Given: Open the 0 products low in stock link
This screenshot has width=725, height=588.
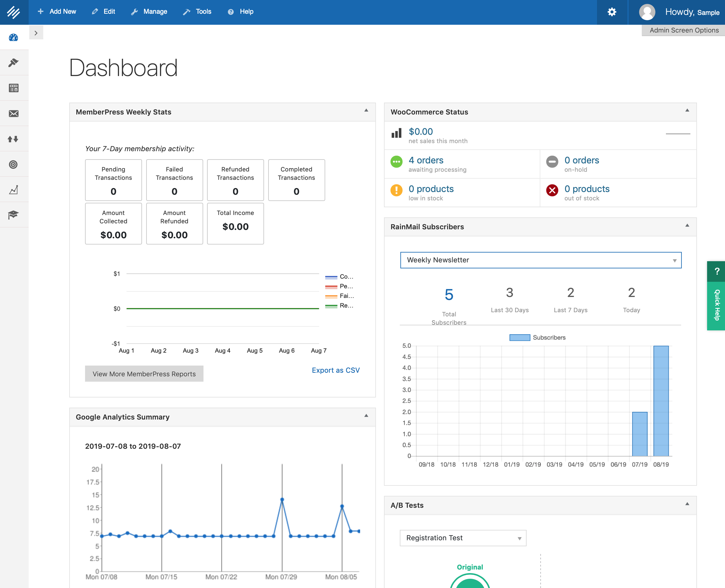Looking at the screenshot, I should click(x=431, y=189).
